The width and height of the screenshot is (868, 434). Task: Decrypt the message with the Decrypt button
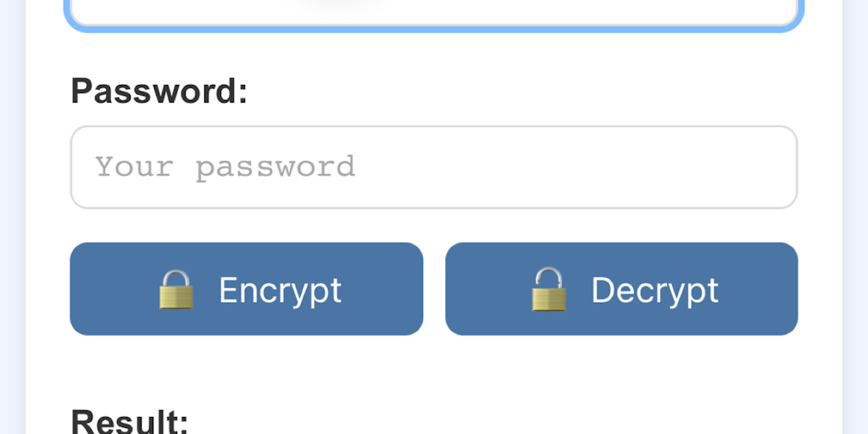tap(621, 289)
